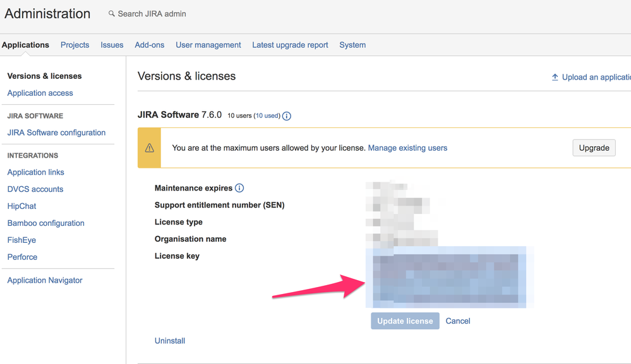Click info icon next to user count
This screenshot has width=631, height=364.
click(287, 116)
